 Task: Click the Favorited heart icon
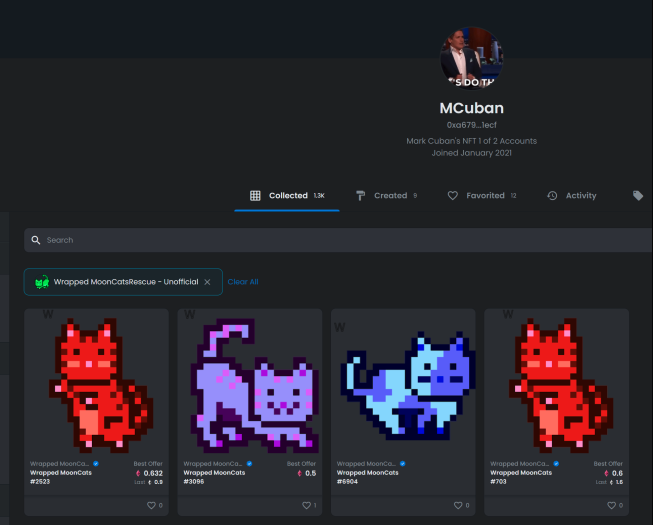coord(453,196)
